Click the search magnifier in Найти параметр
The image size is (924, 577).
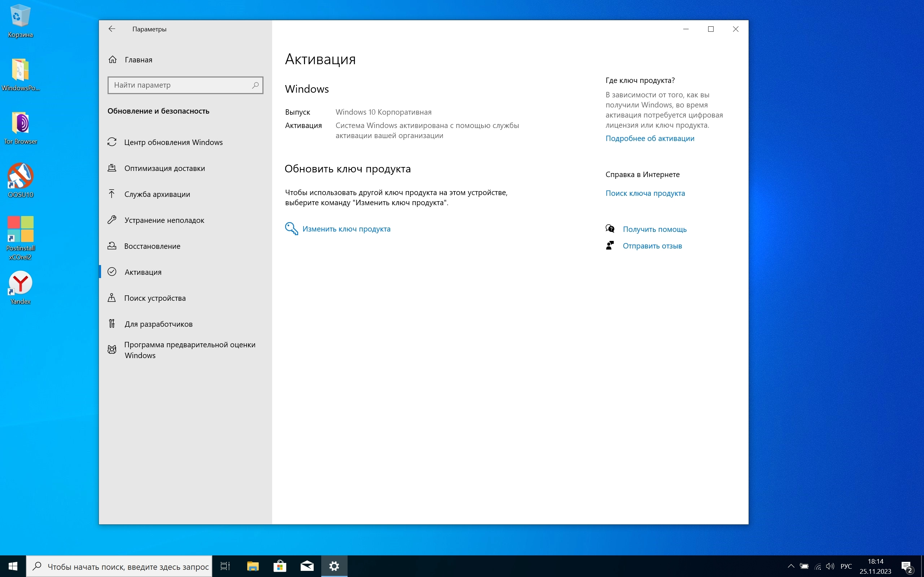[x=255, y=85]
